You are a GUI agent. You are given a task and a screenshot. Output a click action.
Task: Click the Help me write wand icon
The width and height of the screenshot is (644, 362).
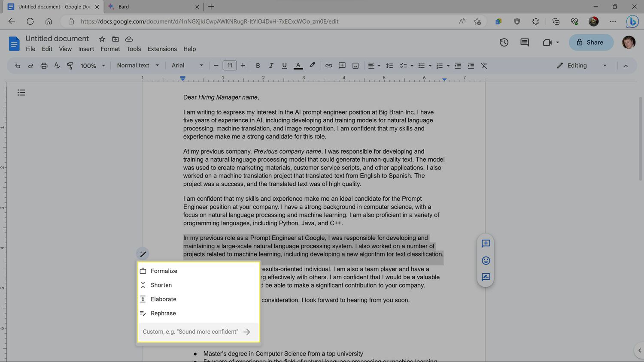tap(143, 254)
